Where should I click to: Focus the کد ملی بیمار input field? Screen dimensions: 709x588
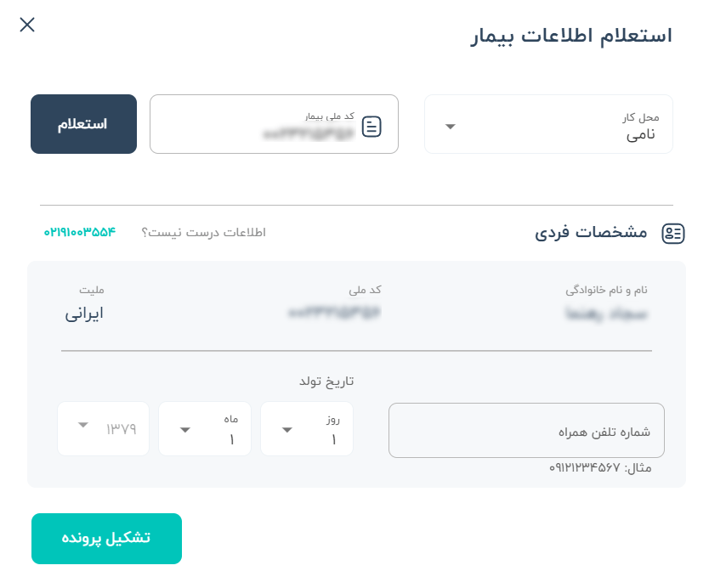[x=274, y=124]
